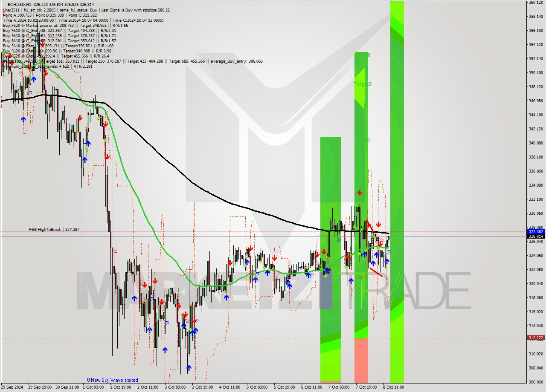Viewport: 546px width, 392px height.
Task: Click the 338.100 price axis label
Action: 535,157
